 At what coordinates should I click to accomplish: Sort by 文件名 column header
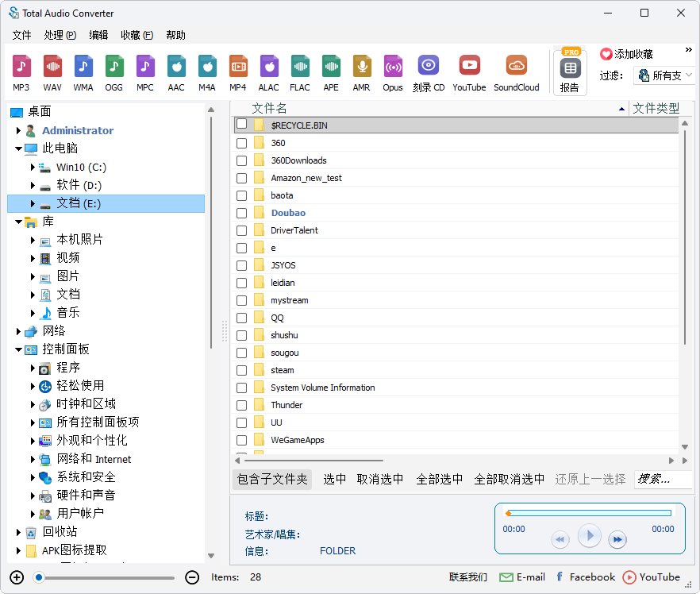(x=269, y=108)
